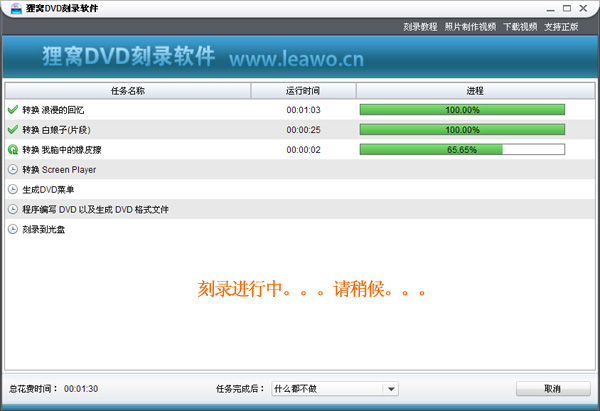The image size is (600, 411).
Task: Open the 下载视频 link
Action: pyautogui.click(x=520, y=27)
